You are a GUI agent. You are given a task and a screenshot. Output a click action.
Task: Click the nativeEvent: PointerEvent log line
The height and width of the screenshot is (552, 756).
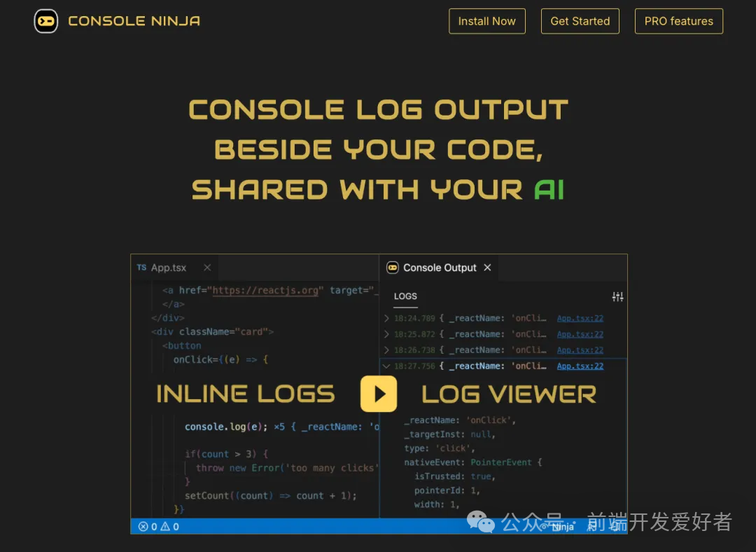point(473,462)
